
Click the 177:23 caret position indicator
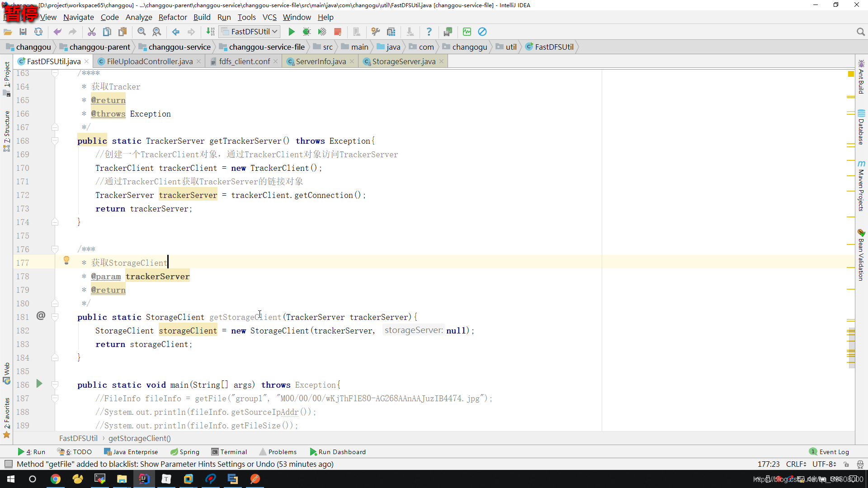[769, 464]
